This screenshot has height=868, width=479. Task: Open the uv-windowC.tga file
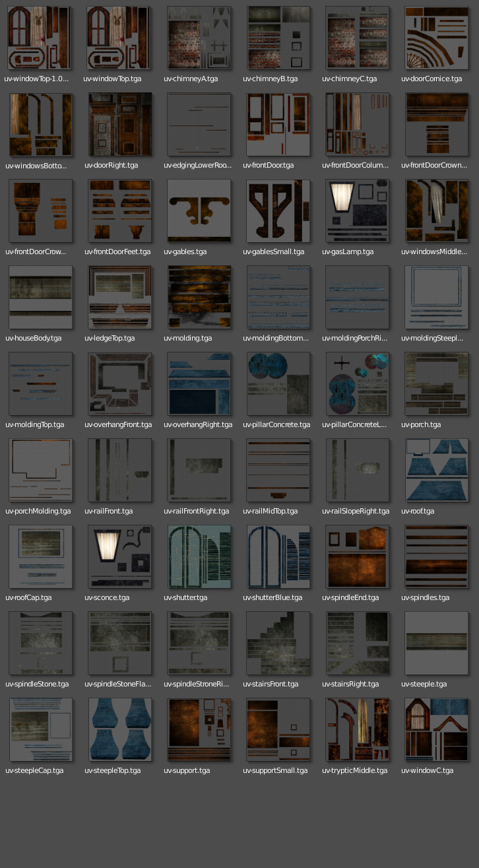click(x=436, y=730)
